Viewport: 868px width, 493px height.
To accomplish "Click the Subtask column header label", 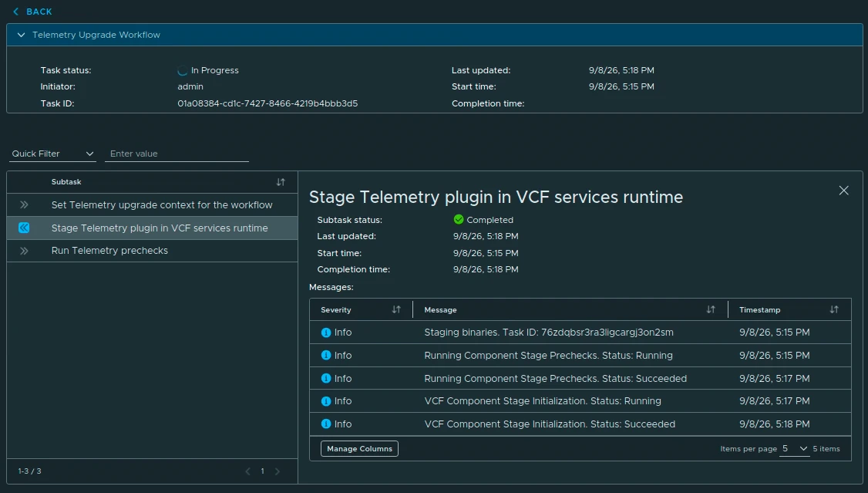I will [66, 181].
